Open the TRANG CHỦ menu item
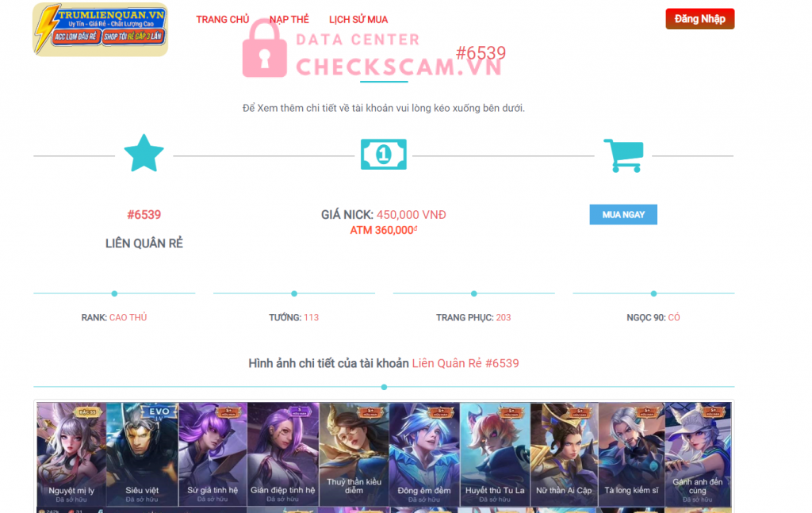Screen dimensions: 812x513 (x=223, y=20)
